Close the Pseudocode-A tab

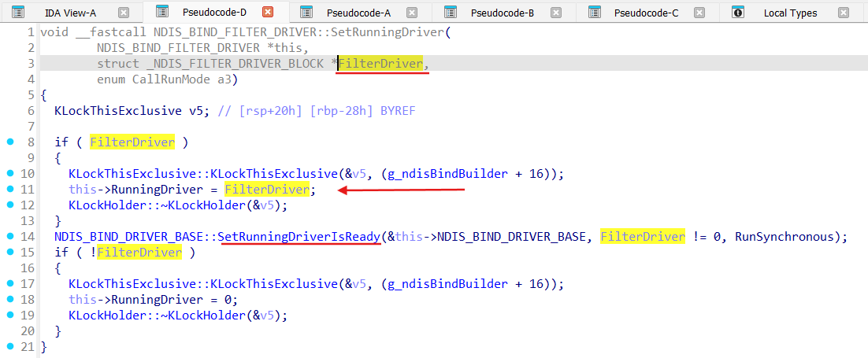(412, 12)
